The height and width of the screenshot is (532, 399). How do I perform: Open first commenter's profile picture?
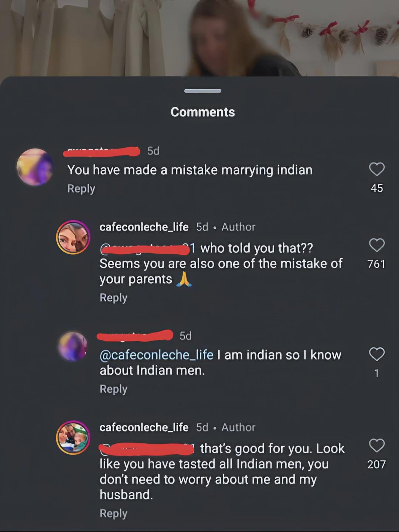click(35, 167)
